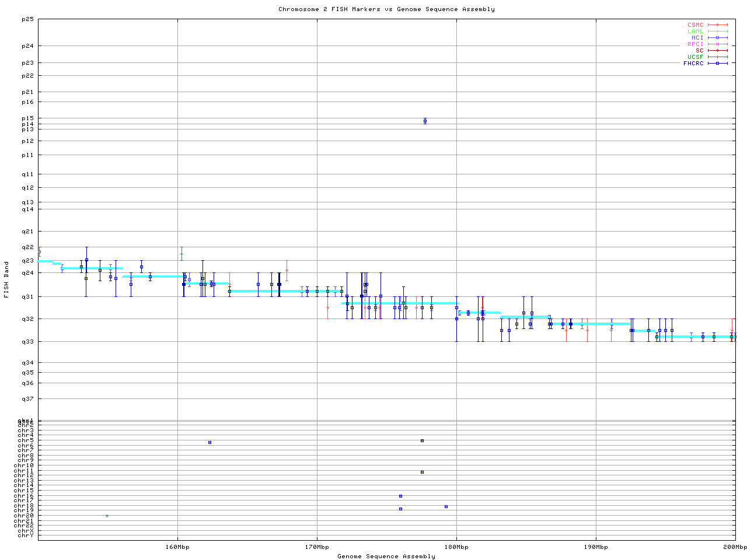Image resolution: width=747 pixels, height=560 pixels.
Task: Select the black square marker on the chr11 row
Action: pos(422,472)
